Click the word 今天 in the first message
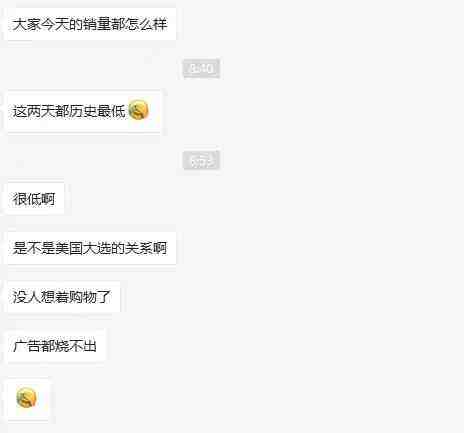Viewport: 464px width, 433px height. [54, 24]
